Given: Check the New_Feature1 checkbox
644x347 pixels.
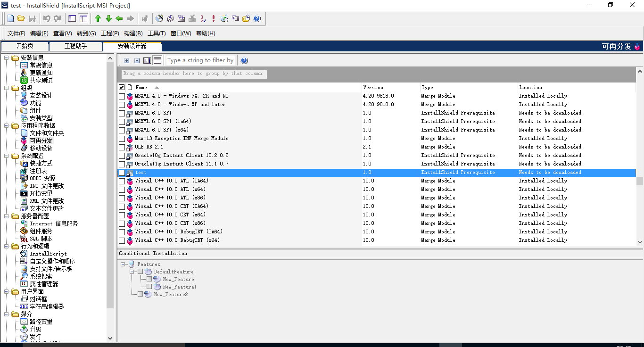Looking at the screenshot, I should 149,287.
